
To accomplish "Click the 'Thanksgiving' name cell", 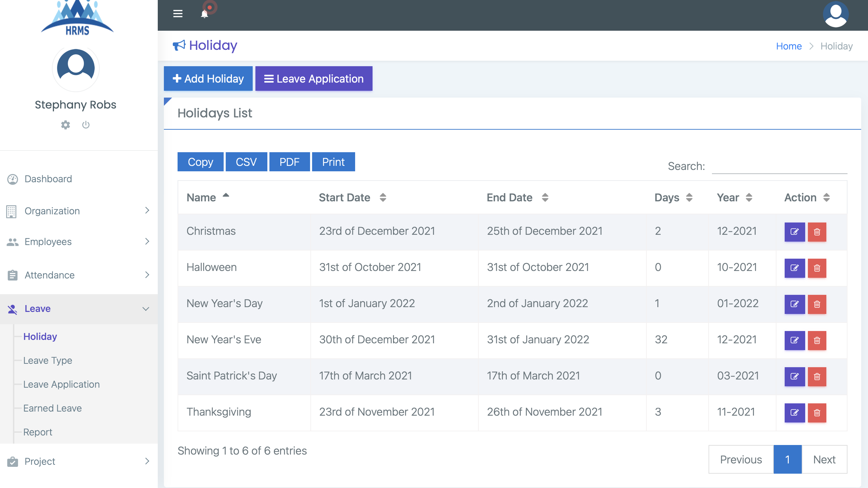I will click(x=244, y=413).
